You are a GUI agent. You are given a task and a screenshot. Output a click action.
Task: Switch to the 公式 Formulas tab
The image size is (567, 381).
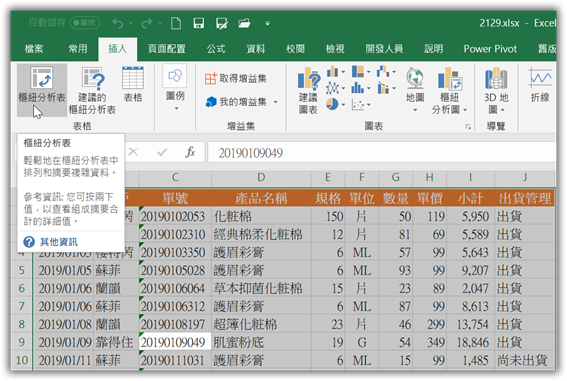(x=216, y=49)
